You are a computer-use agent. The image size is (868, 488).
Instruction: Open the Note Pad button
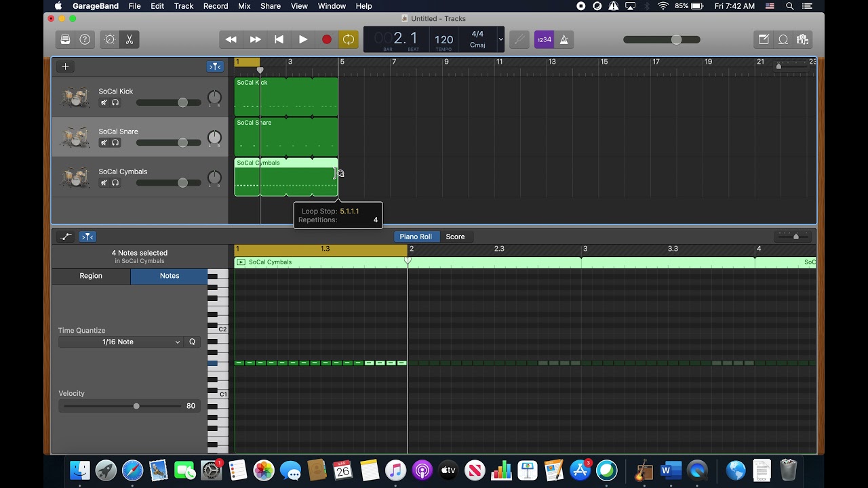(764, 39)
